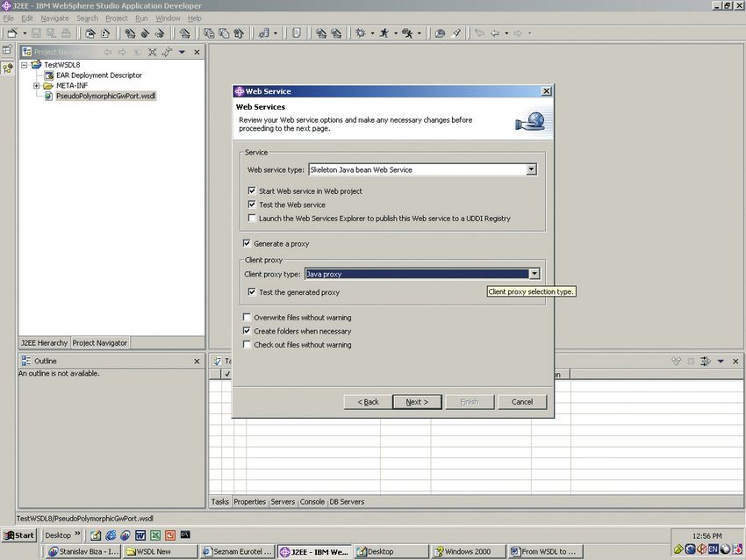Open the Navigate menu
The image size is (746, 560).
click(54, 18)
